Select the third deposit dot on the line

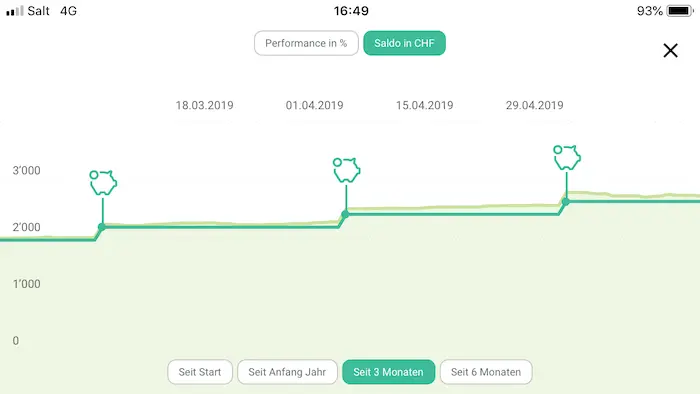coord(566,202)
